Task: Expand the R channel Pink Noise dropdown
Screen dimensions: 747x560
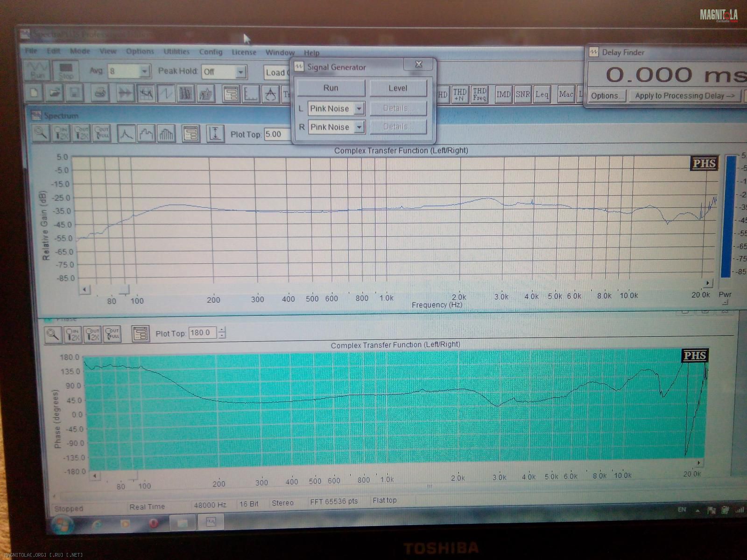Action: point(359,127)
